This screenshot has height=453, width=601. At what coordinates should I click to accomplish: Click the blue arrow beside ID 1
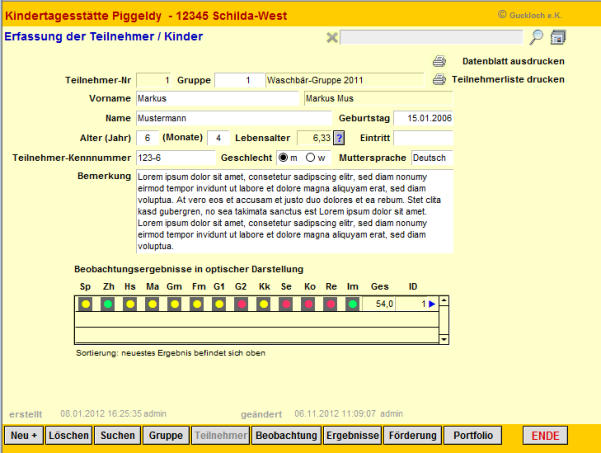(x=432, y=303)
